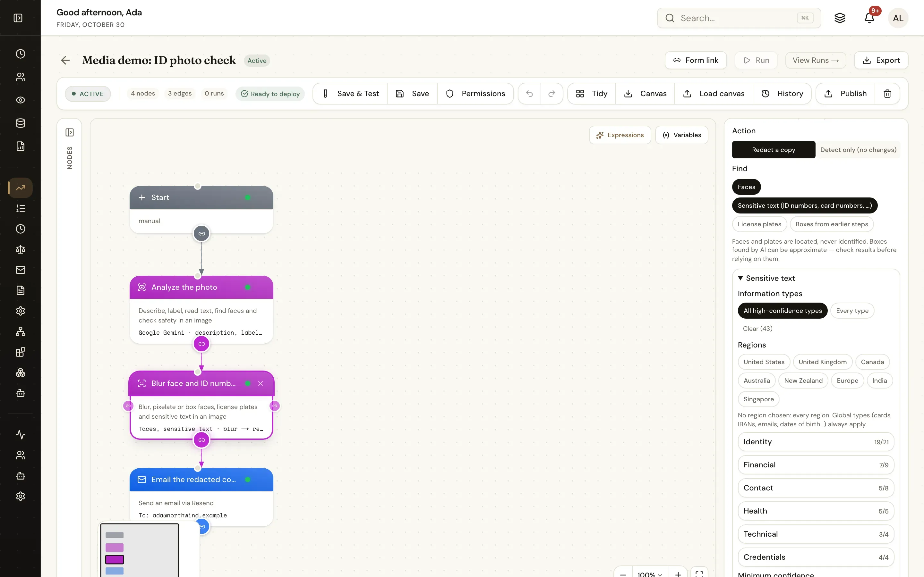The height and width of the screenshot is (577, 924).
Task: Click the Publish button
Action: pos(845,94)
